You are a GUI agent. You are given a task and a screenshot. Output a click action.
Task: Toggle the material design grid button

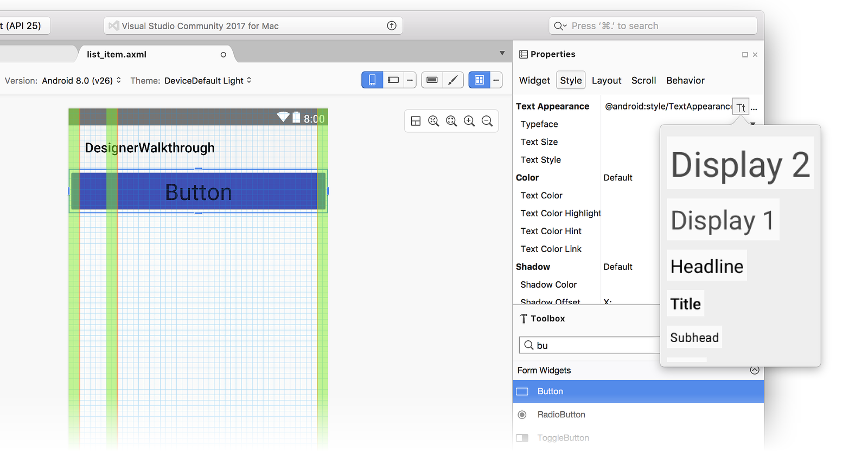click(x=479, y=80)
